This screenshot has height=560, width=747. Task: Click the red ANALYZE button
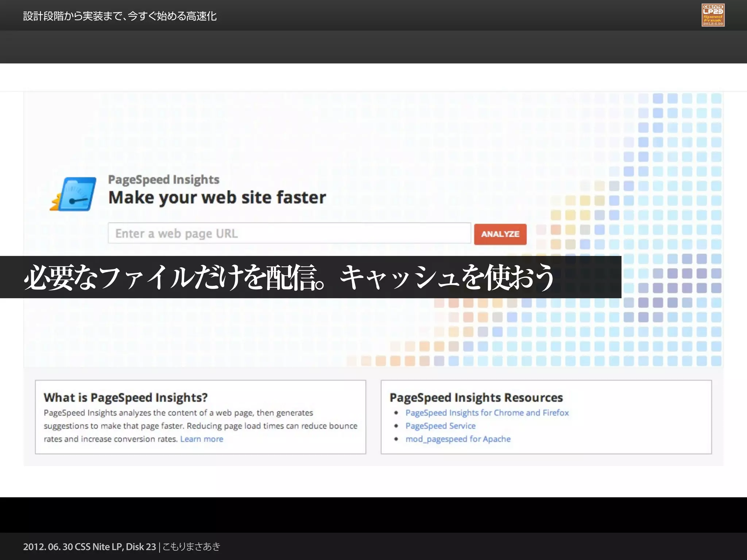(x=500, y=234)
